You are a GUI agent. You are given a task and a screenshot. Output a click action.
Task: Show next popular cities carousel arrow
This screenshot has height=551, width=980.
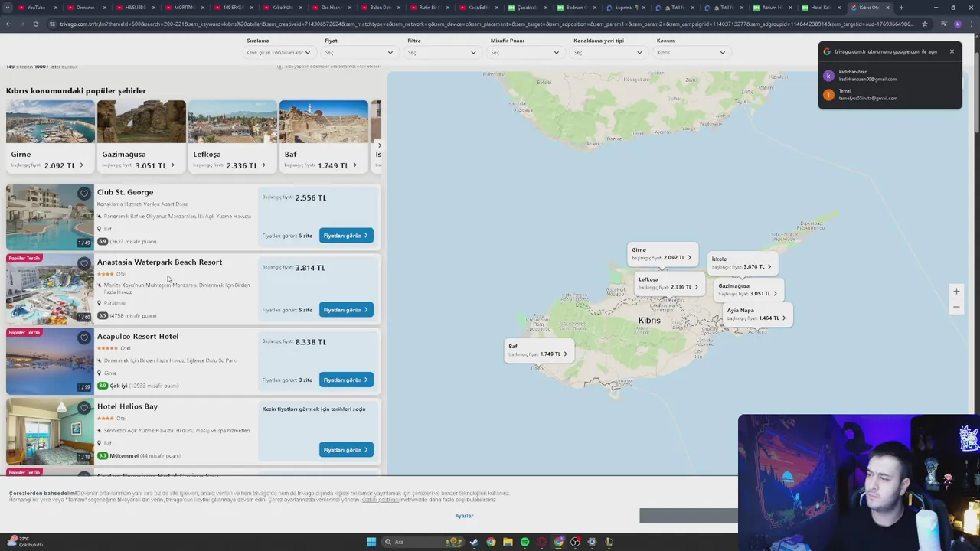(x=379, y=145)
